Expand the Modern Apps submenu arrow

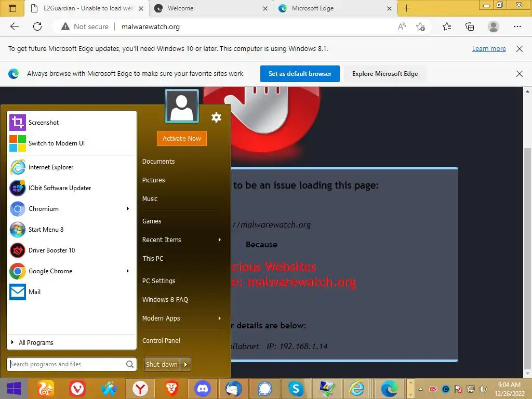click(220, 318)
